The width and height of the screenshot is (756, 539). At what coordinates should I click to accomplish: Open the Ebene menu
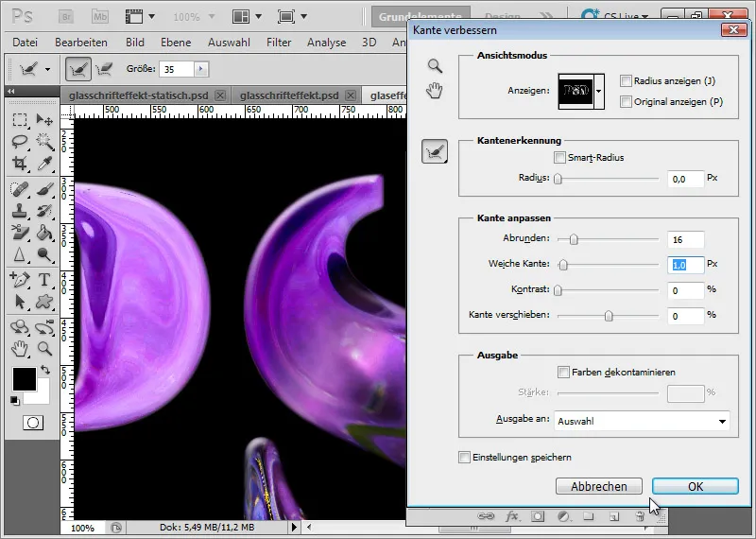(x=176, y=43)
